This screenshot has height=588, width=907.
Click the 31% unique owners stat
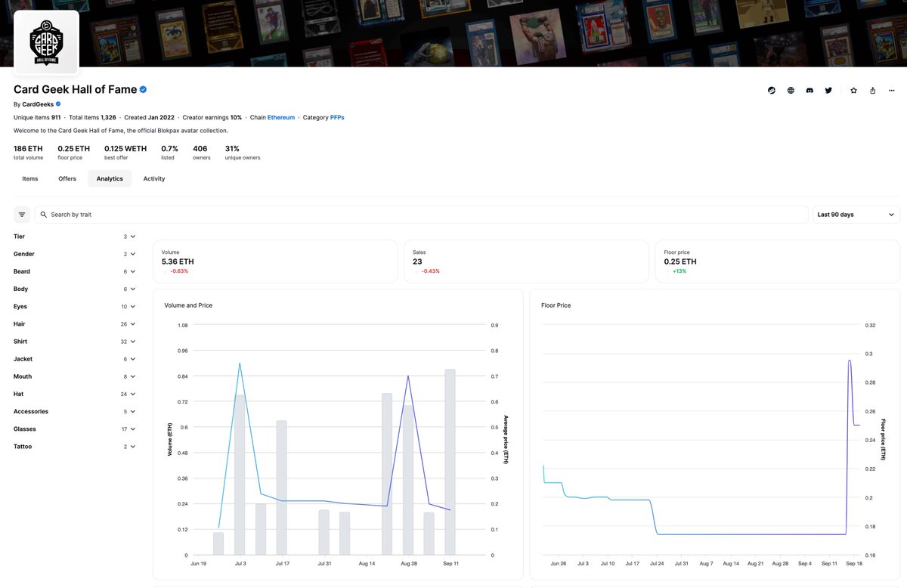point(243,152)
